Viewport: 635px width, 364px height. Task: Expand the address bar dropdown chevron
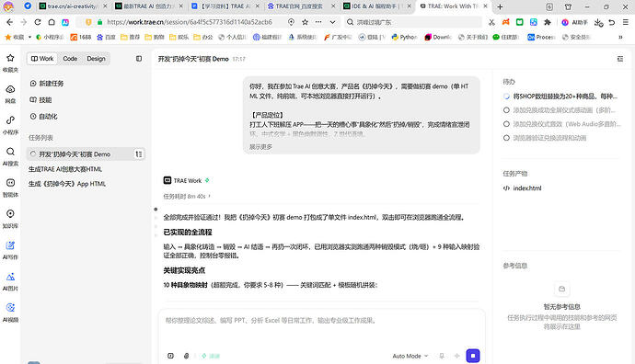click(332, 22)
